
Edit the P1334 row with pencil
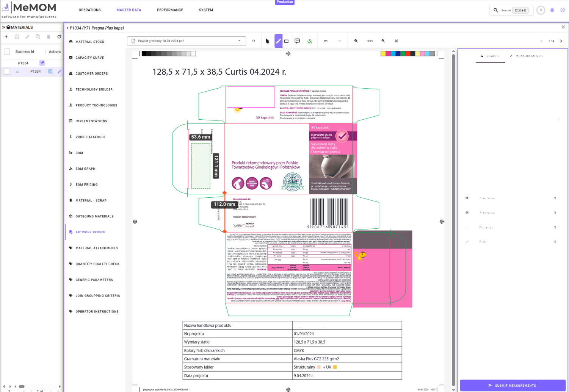(60, 72)
